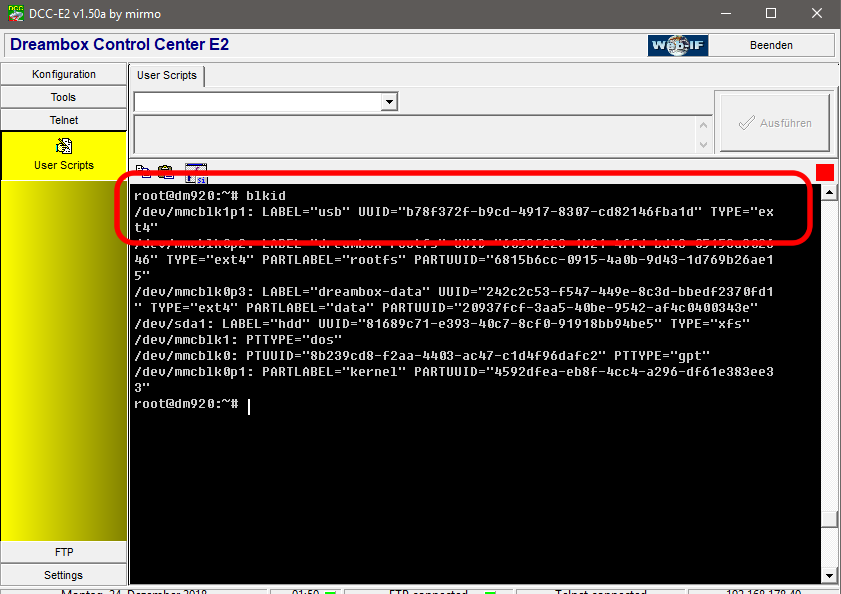Open the Konfiguration section
The height and width of the screenshot is (594, 841).
pos(64,74)
